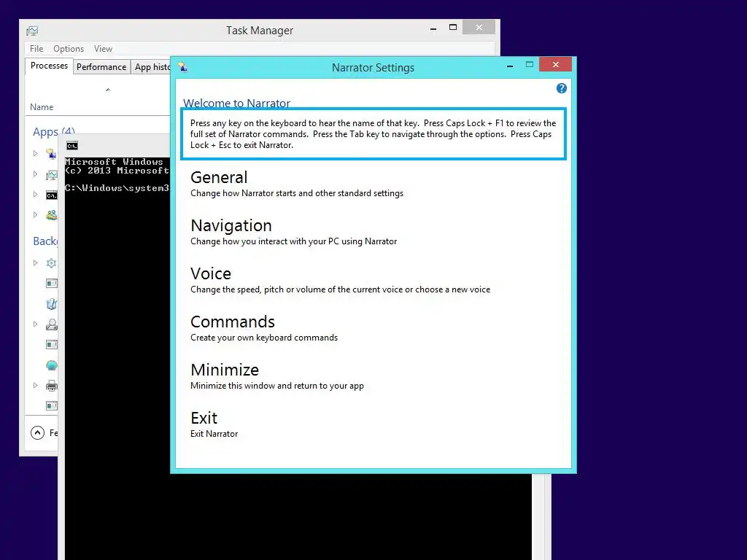Switch to the Performance tab

point(101,66)
